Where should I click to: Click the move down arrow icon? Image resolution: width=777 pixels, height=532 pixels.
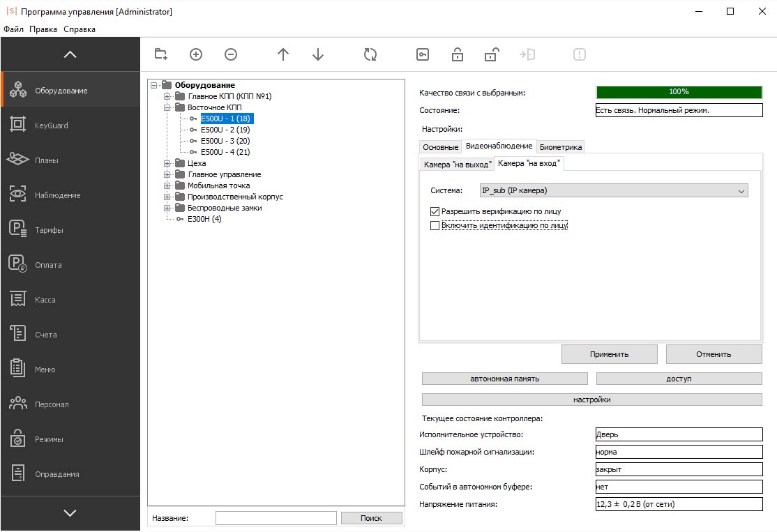click(318, 54)
